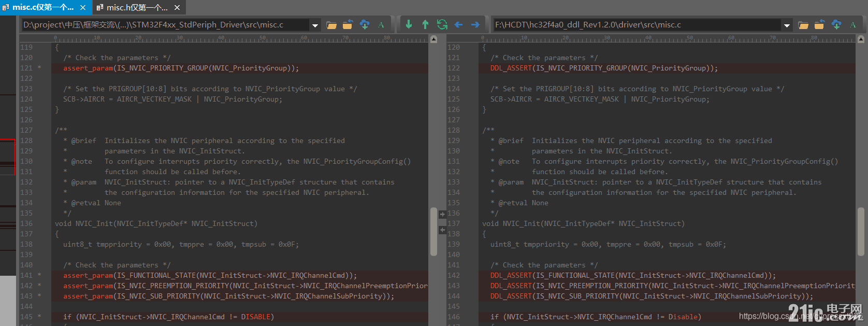The width and height of the screenshot is (868, 326).
Task: Copy line to left gutter arrow
Action: [x=442, y=230]
